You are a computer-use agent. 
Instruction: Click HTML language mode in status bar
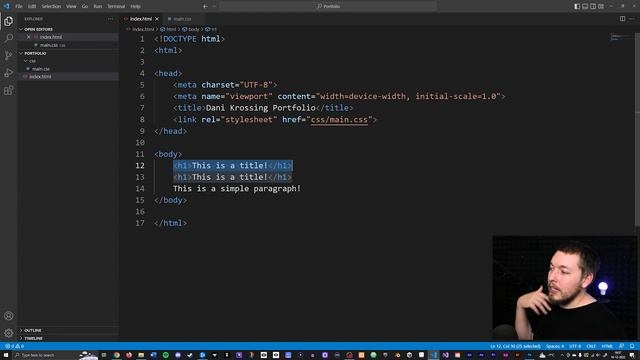[607, 346]
